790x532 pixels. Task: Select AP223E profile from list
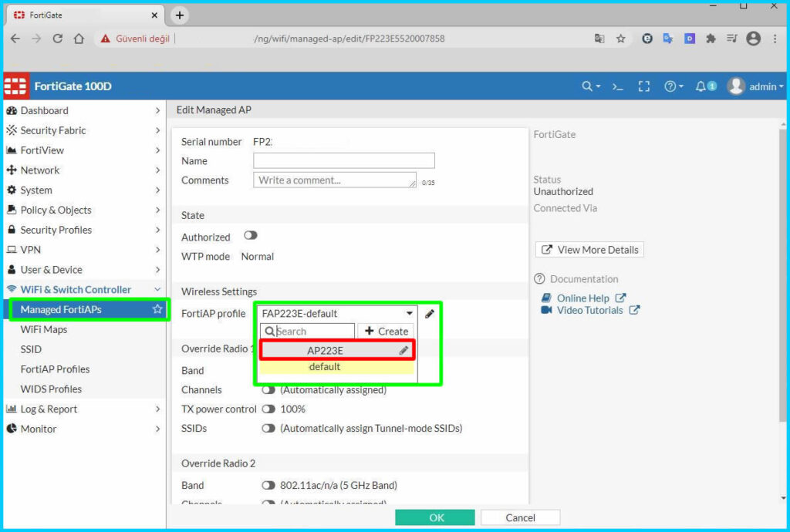337,350
